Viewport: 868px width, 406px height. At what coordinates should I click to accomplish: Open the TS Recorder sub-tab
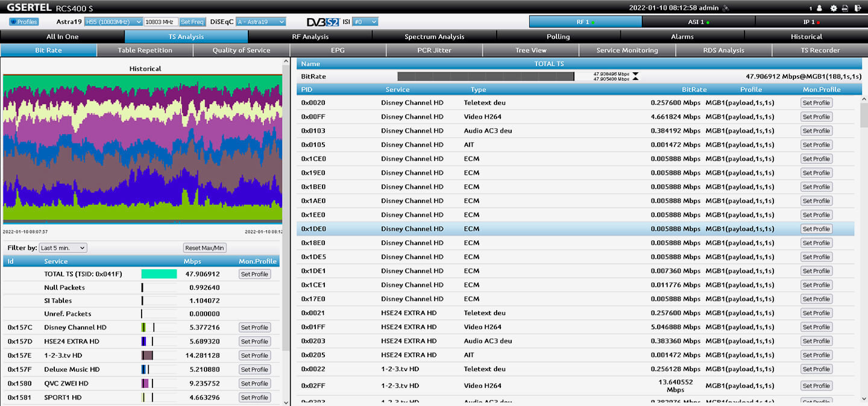pyautogui.click(x=820, y=51)
